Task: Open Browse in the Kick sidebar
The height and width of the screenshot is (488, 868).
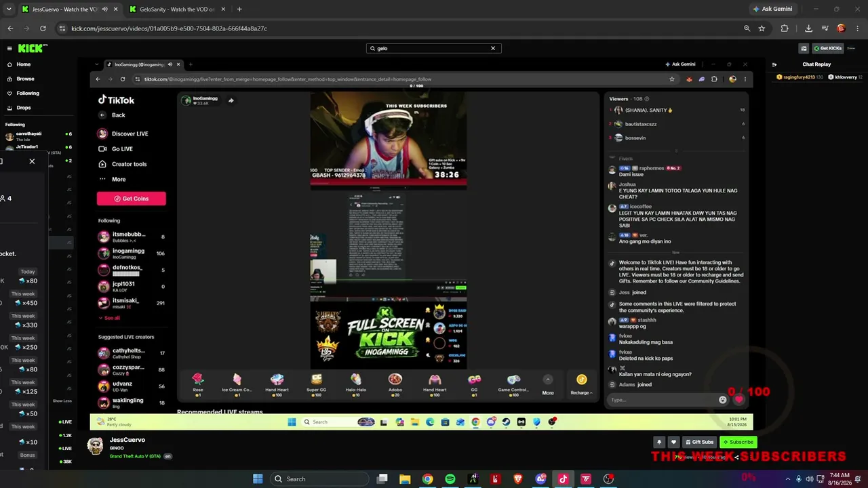Action: coord(25,79)
